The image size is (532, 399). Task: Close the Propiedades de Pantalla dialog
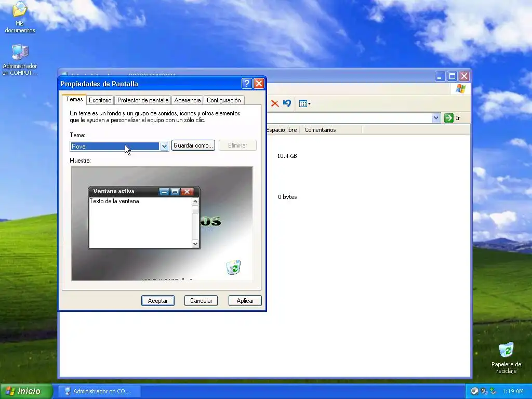coord(259,83)
